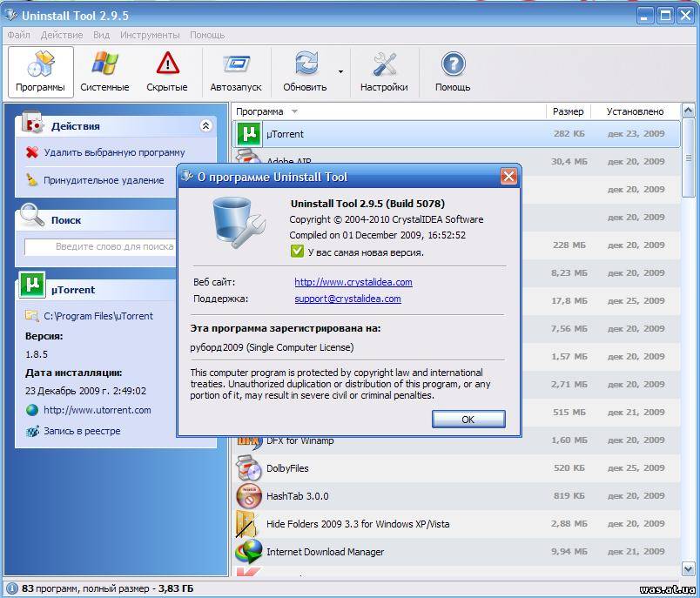Viewport: 700px width, 598px height.
Task: Click the Обновить refresh icon
Action: 306,64
